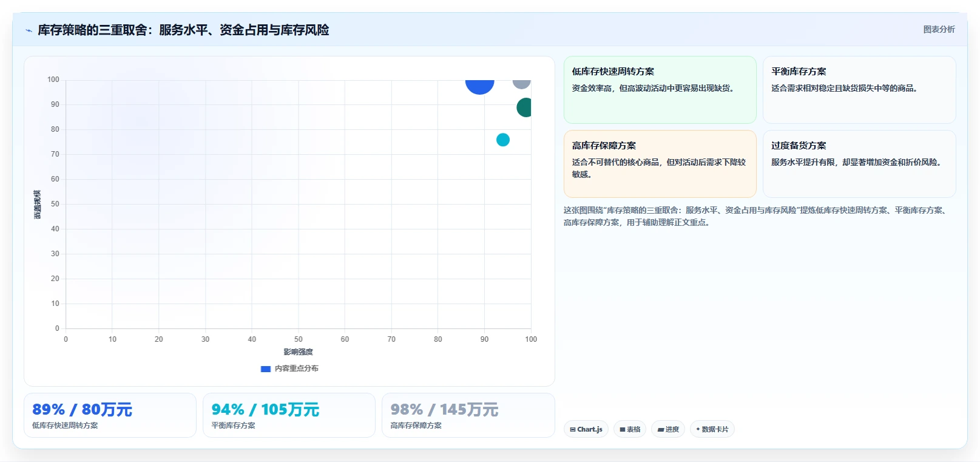Viewport: 980px width, 462px height.
Task: Click the 适合不可替代的核心商品 description text
Action: tap(659, 168)
